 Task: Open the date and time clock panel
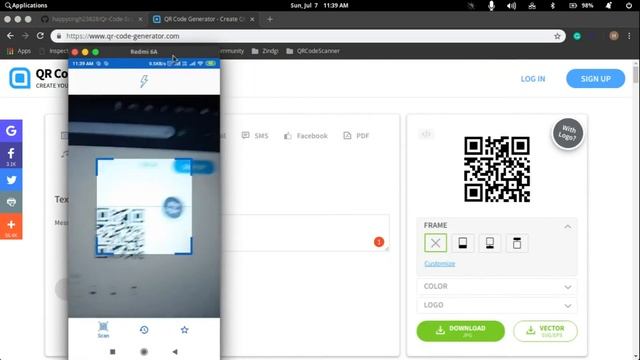[319, 5]
